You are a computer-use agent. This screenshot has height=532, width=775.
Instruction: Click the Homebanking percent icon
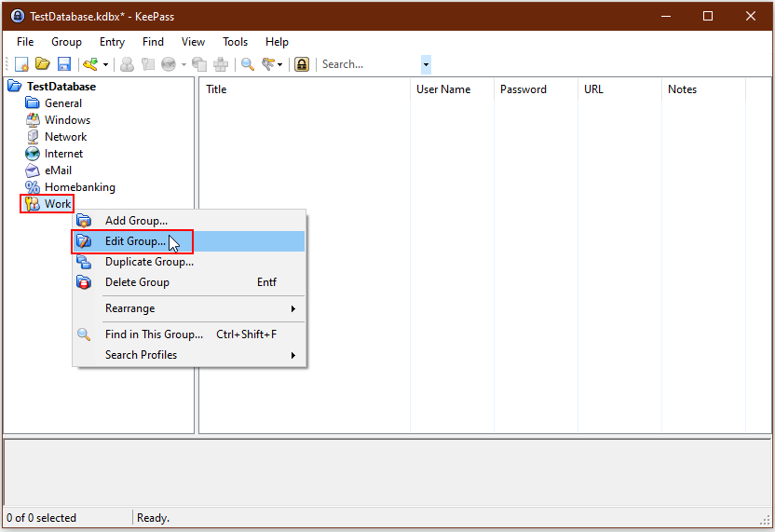tap(33, 187)
